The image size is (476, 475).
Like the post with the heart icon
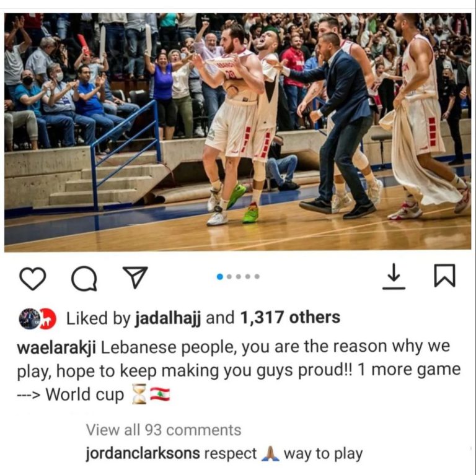tap(32, 279)
